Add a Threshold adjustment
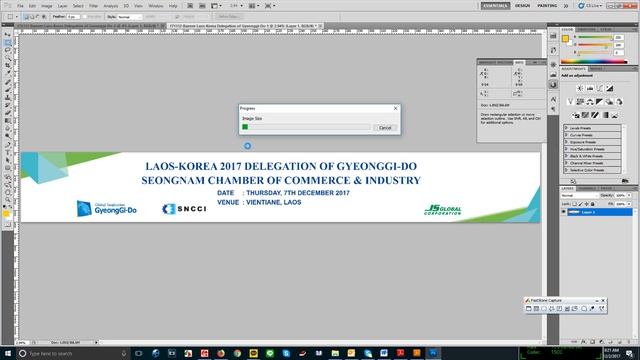The width and height of the screenshot is (640, 360). coord(595,115)
